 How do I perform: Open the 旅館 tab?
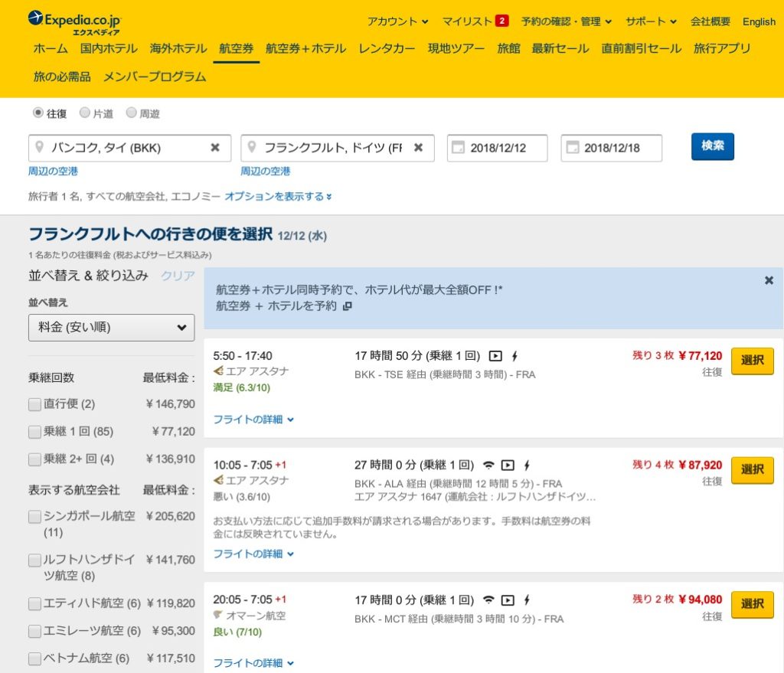[508, 48]
